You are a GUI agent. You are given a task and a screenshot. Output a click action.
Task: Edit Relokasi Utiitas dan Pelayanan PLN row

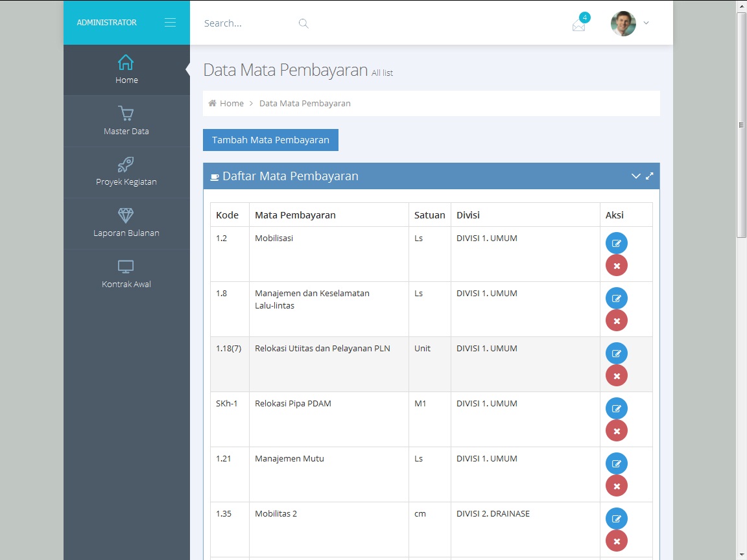(617, 353)
